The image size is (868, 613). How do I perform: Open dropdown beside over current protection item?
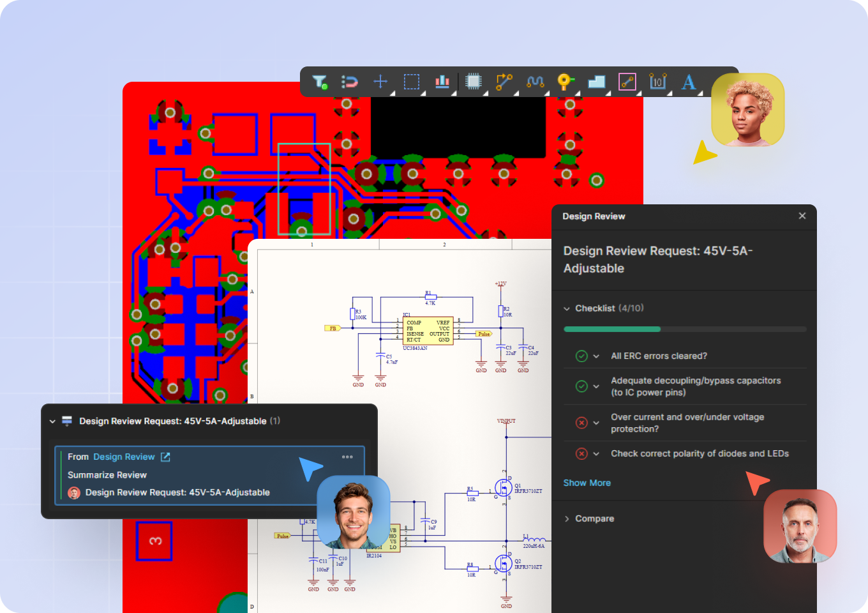596,423
